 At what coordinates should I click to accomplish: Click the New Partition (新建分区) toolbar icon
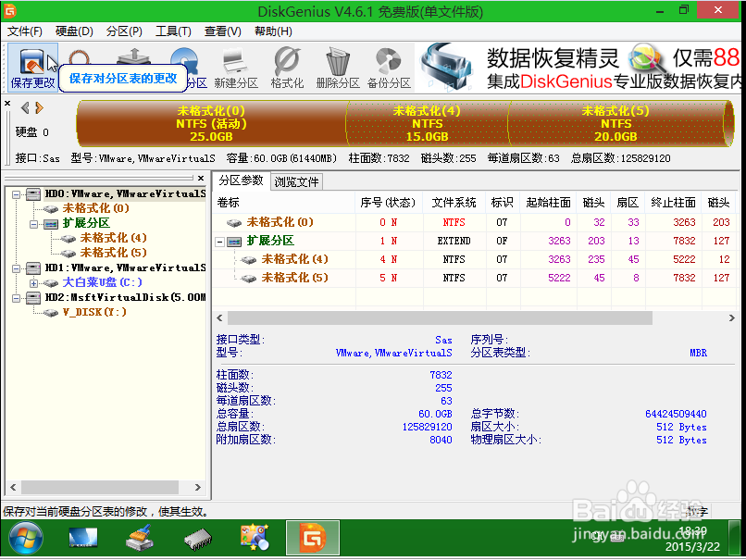(235, 67)
